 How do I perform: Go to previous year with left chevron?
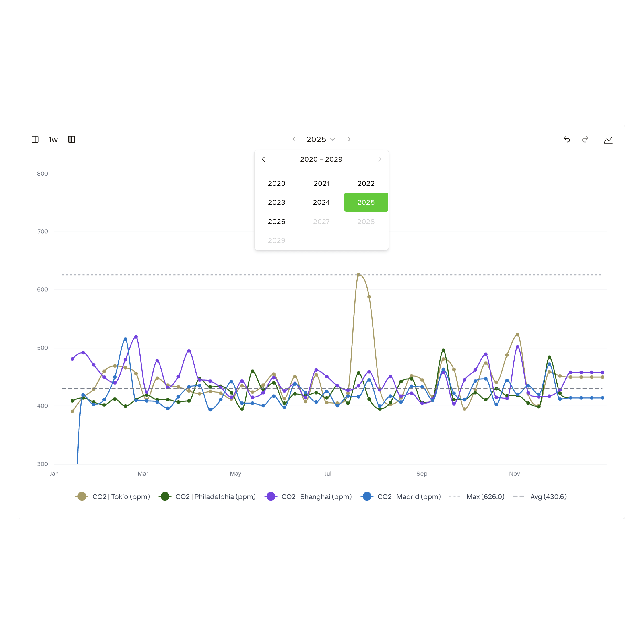click(x=294, y=139)
